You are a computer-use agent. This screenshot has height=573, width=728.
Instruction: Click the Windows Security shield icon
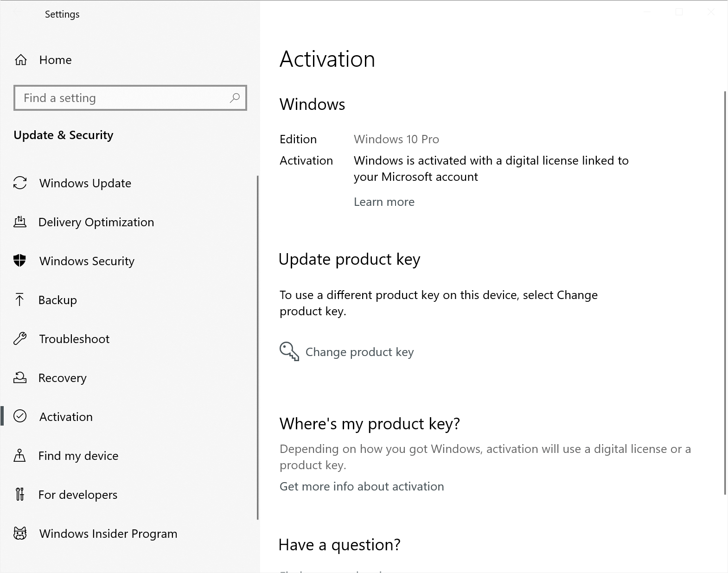pyautogui.click(x=20, y=261)
